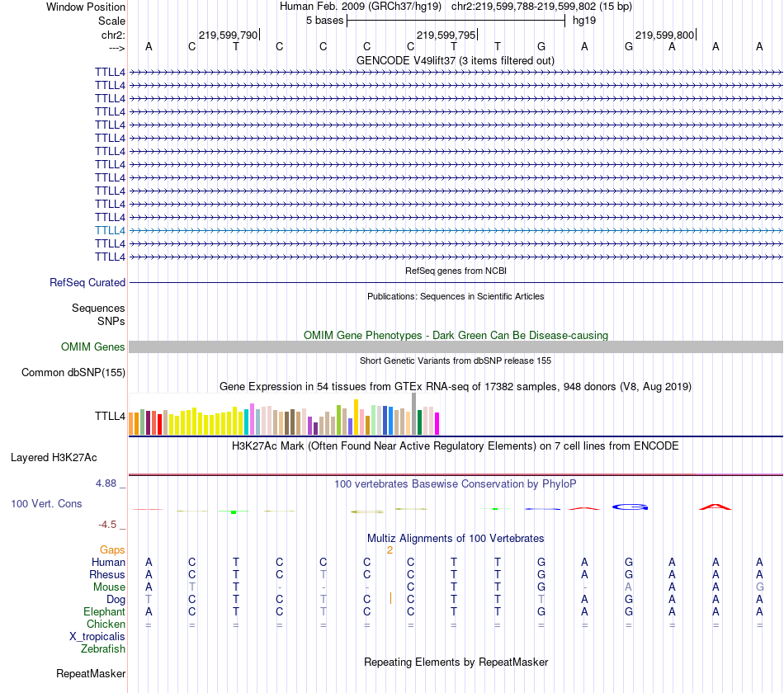Click the SNPs track label

[x=111, y=321]
